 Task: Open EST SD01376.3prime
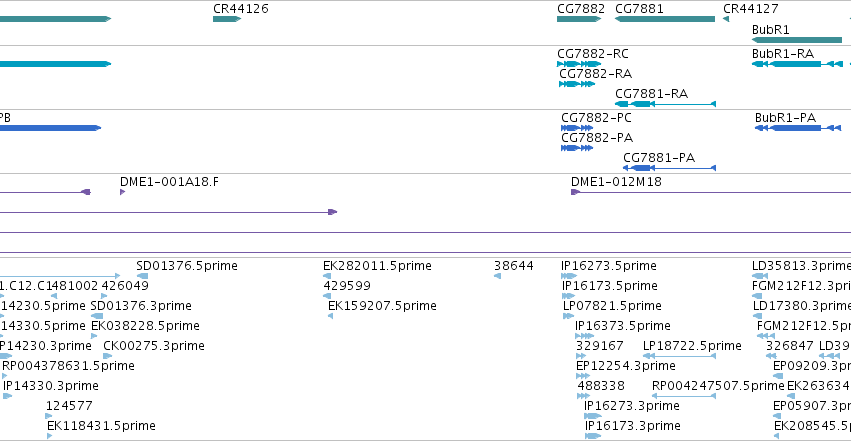[97, 316]
